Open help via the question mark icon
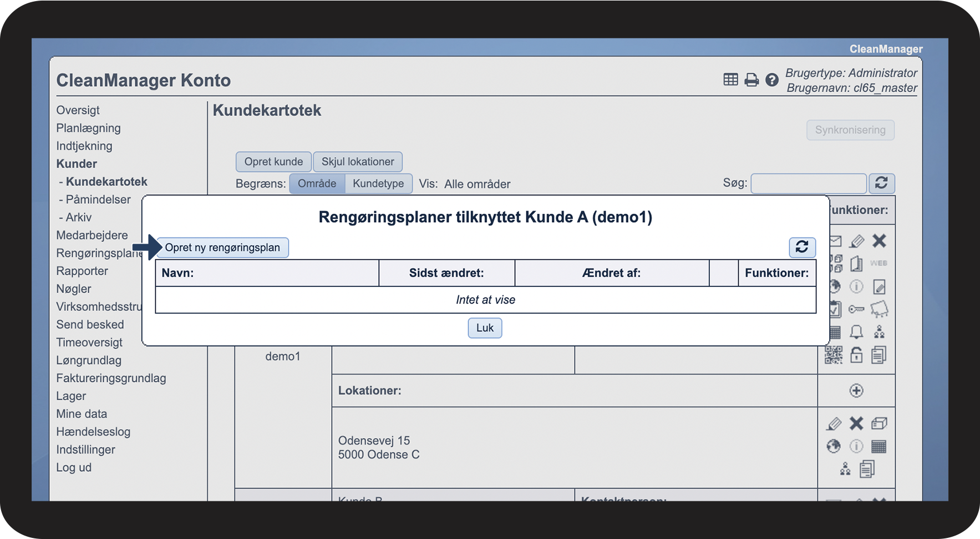The height and width of the screenshot is (539, 980). coord(772,80)
